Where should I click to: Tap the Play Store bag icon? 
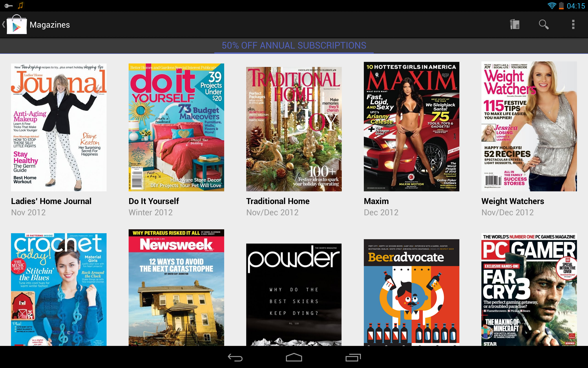(x=17, y=25)
